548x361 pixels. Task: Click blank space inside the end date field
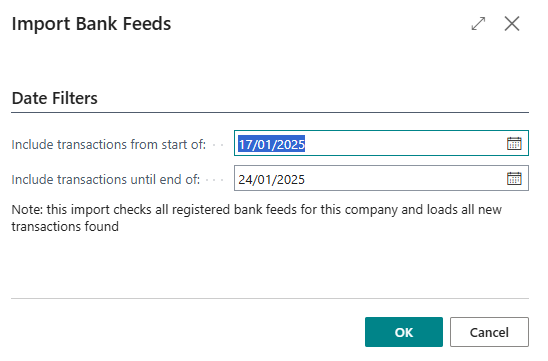405,179
